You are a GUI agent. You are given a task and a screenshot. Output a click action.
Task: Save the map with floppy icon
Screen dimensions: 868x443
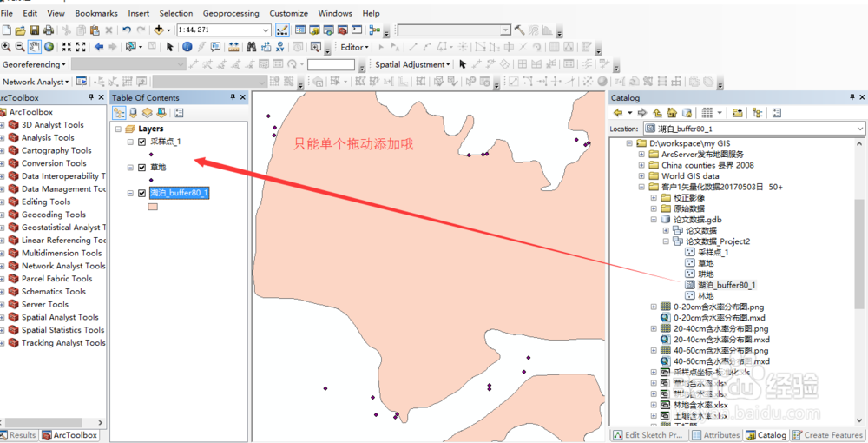point(35,30)
